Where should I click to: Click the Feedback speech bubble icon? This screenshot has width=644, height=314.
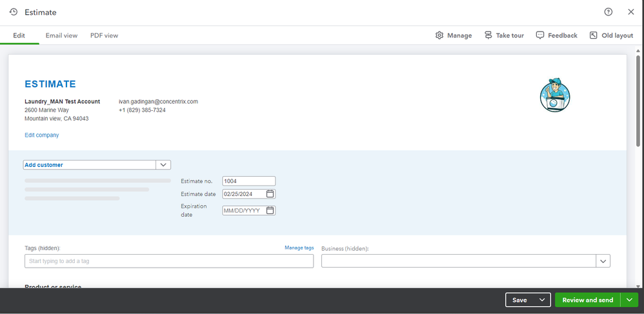(540, 35)
